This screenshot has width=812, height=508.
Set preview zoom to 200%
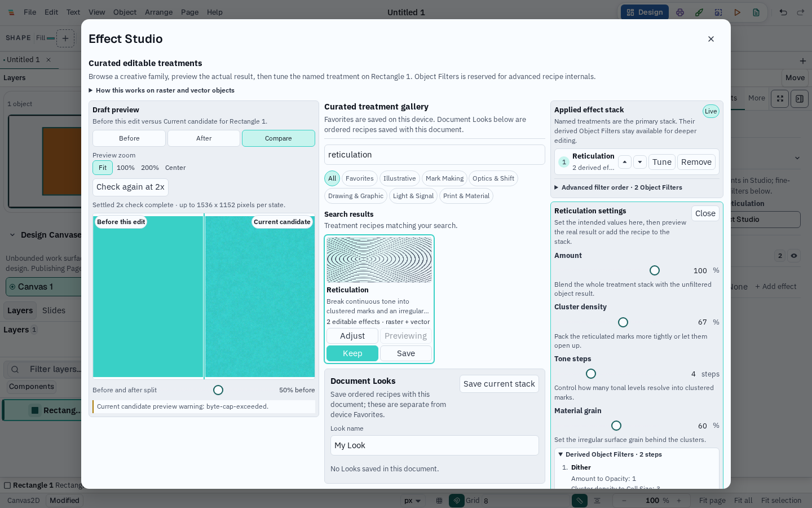pyautogui.click(x=150, y=168)
